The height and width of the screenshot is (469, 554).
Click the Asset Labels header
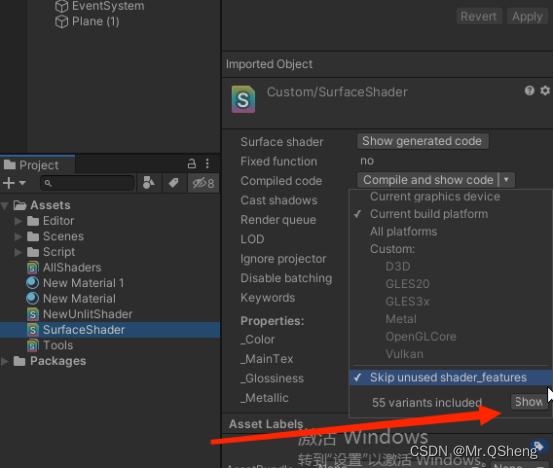[x=266, y=424]
